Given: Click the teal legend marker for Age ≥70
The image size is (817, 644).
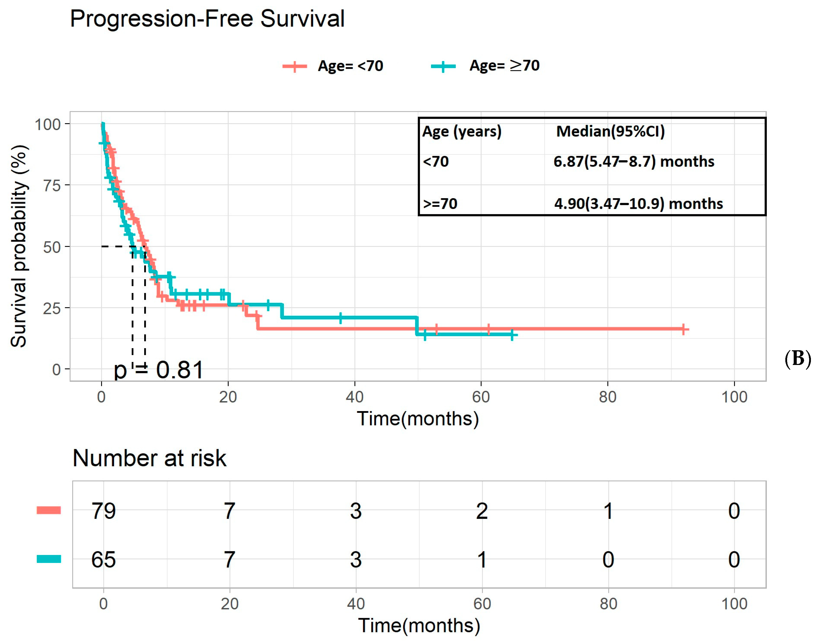Looking at the screenshot, I should pyautogui.click(x=443, y=66).
